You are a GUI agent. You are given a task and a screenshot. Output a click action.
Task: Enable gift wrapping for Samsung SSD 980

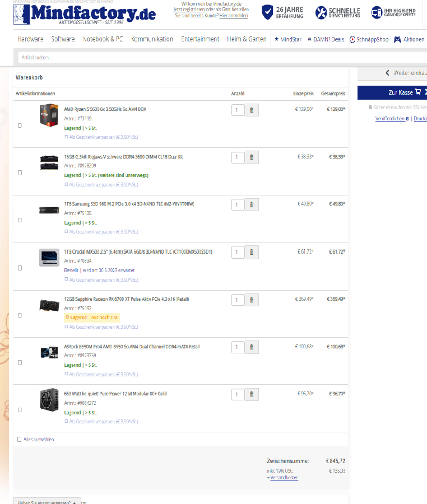tap(66, 231)
